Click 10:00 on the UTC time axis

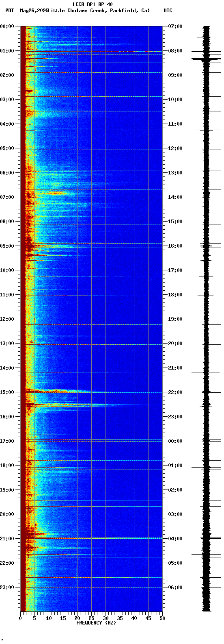[175, 100]
